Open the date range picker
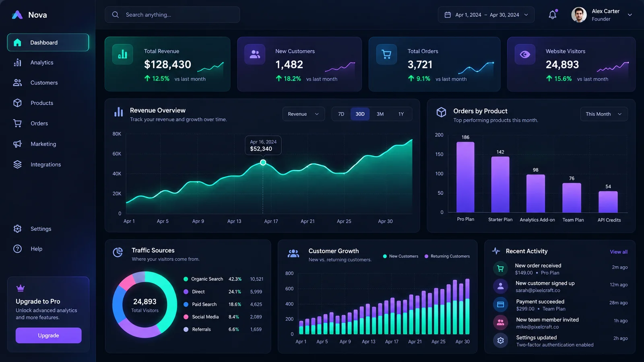The image size is (644, 362). [x=486, y=15]
